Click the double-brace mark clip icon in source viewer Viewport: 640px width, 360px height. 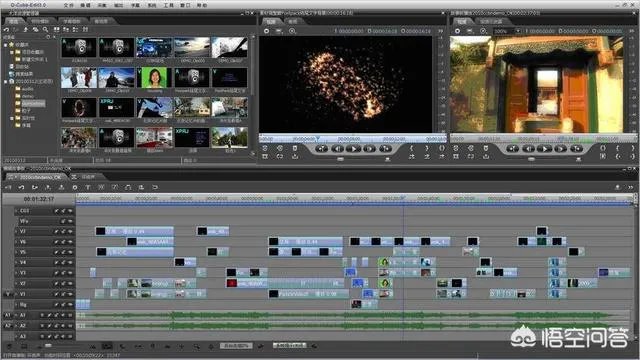click(x=442, y=149)
